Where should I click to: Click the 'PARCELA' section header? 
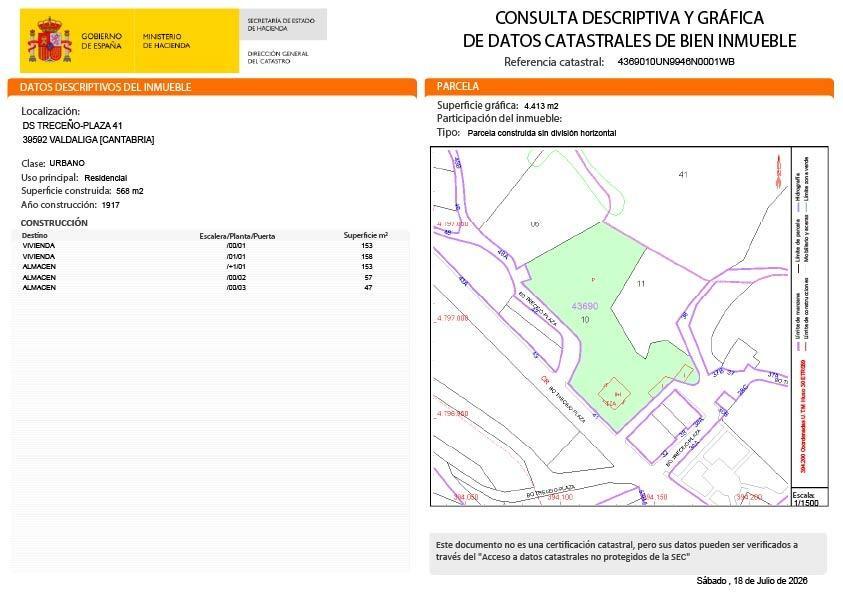[x=458, y=86]
